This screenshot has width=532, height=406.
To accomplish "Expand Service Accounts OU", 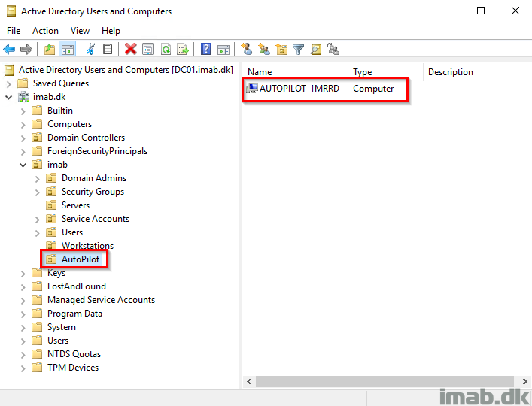I will click(38, 220).
